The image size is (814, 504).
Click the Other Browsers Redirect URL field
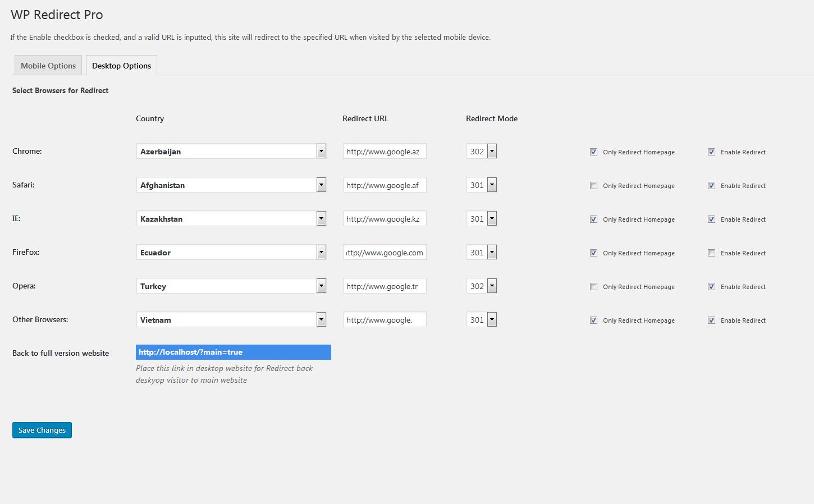coord(385,320)
